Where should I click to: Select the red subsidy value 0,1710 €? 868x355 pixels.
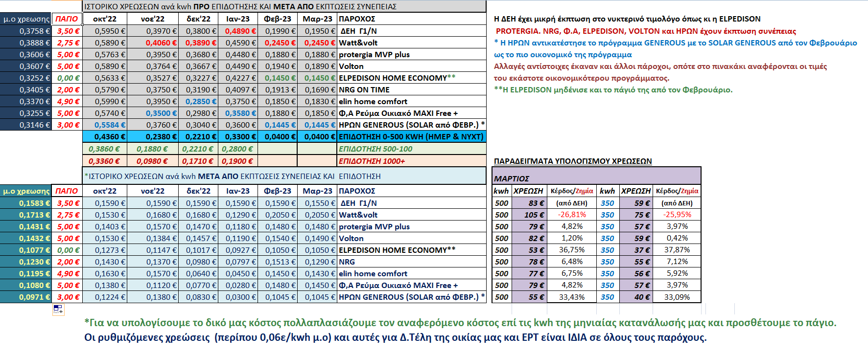point(198,161)
